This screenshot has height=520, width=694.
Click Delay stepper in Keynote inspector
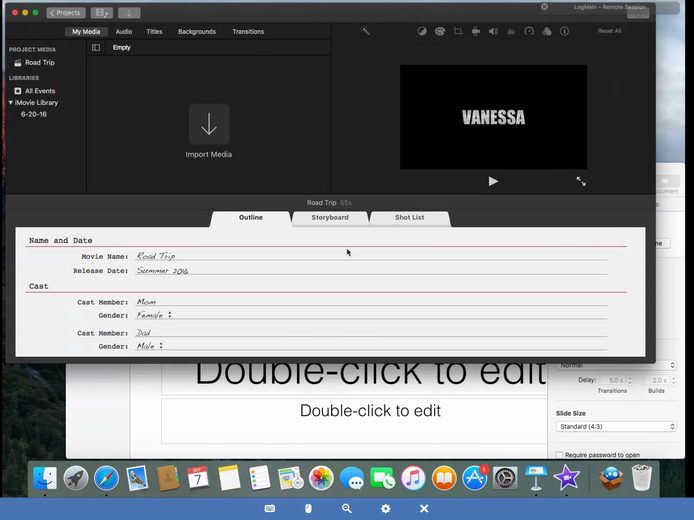(630, 380)
